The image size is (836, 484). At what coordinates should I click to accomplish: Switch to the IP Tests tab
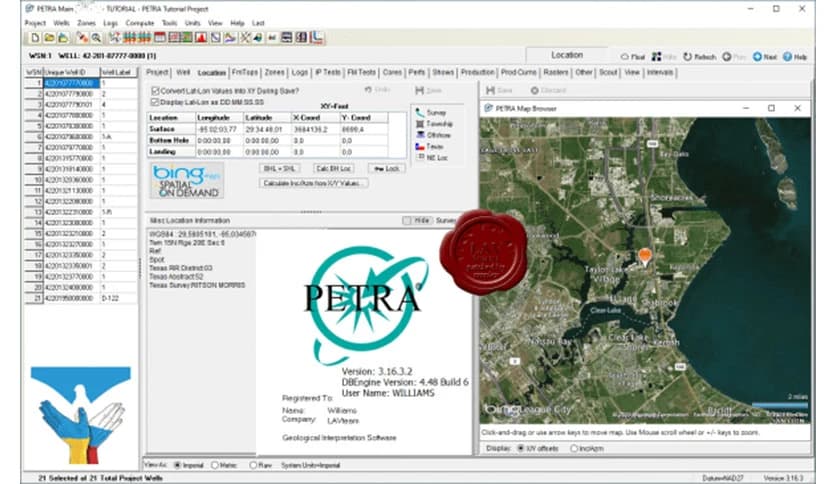[x=327, y=72]
